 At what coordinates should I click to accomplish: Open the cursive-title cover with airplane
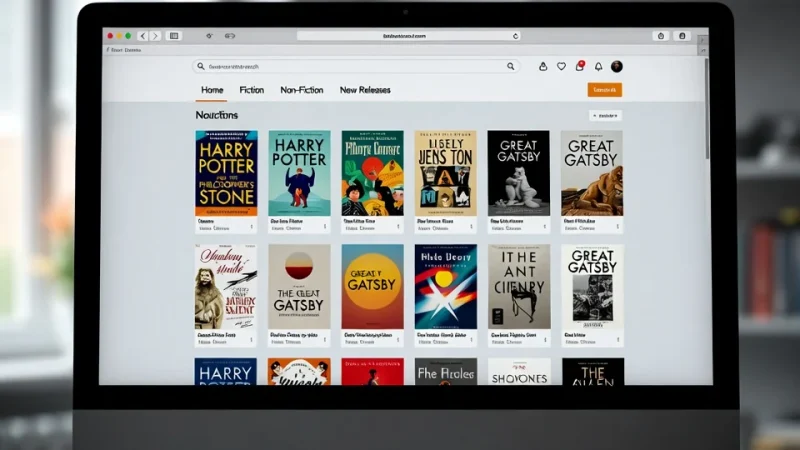(x=226, y=287)
